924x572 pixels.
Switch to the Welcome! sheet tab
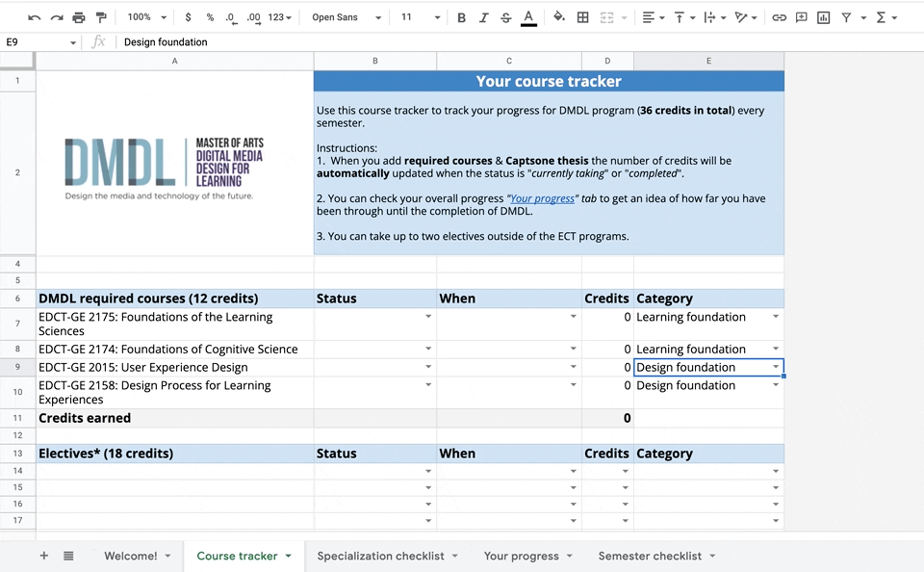tap(131, 556)
